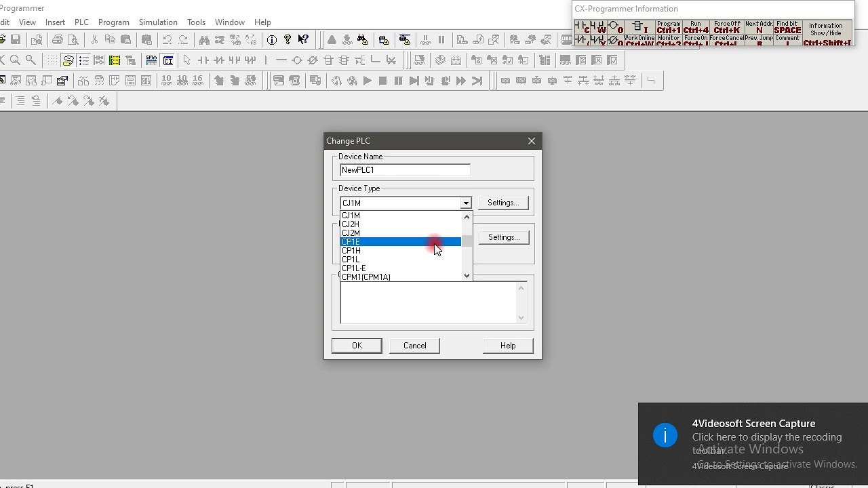Click the Undo arrow icon
Viewport: 868px width, 488px height.
[167, 40]
